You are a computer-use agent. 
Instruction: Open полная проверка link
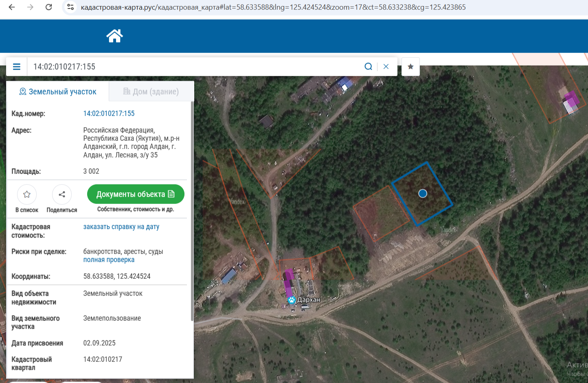pos(109,260)
